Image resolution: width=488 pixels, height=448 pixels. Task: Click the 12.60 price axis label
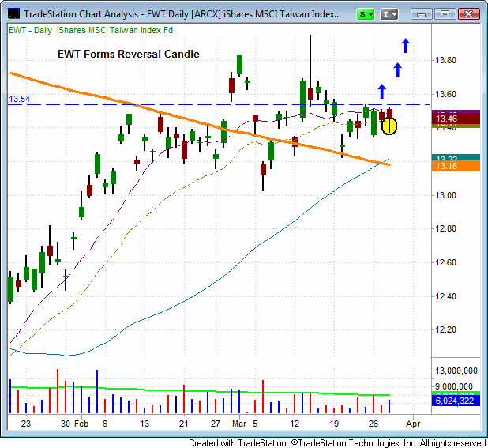tap(446, 263)
